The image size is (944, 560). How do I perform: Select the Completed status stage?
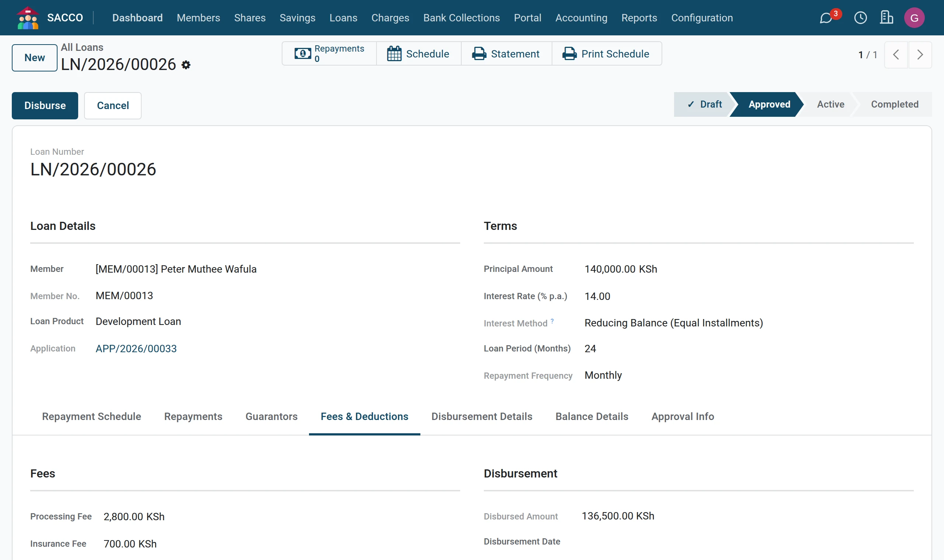[894, 104]
